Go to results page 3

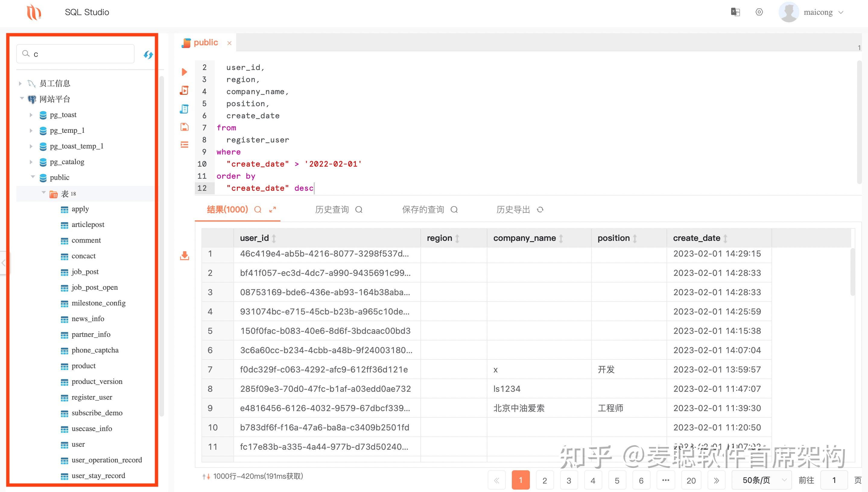(x=569, y=480)
